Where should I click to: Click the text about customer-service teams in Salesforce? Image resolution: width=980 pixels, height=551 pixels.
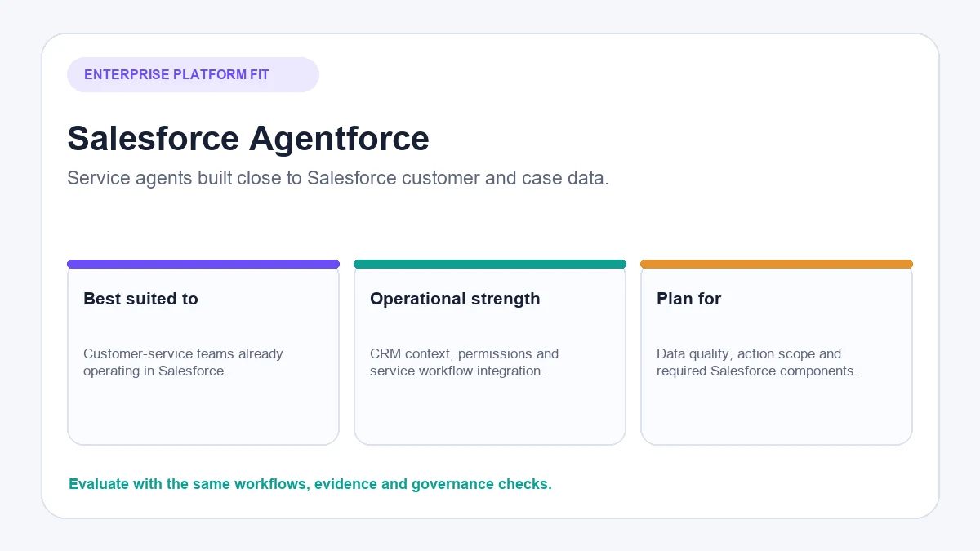click(183, 362)
